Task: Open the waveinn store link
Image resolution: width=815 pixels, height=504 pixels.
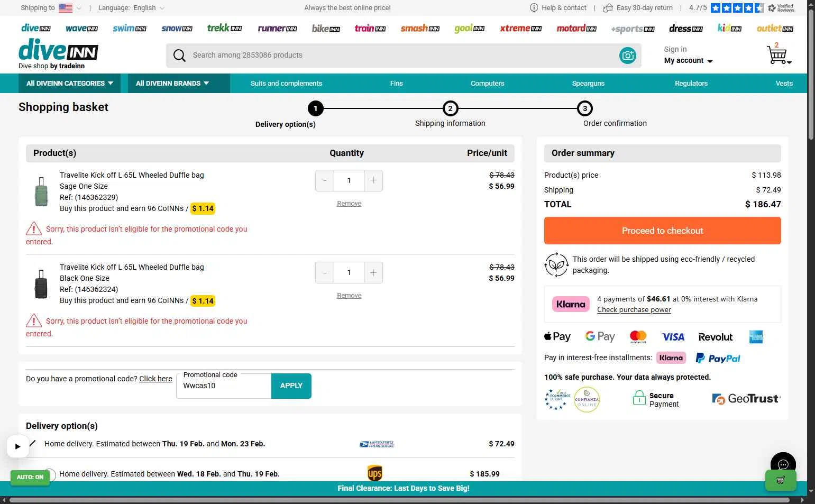Action: (x=81, y=29)
